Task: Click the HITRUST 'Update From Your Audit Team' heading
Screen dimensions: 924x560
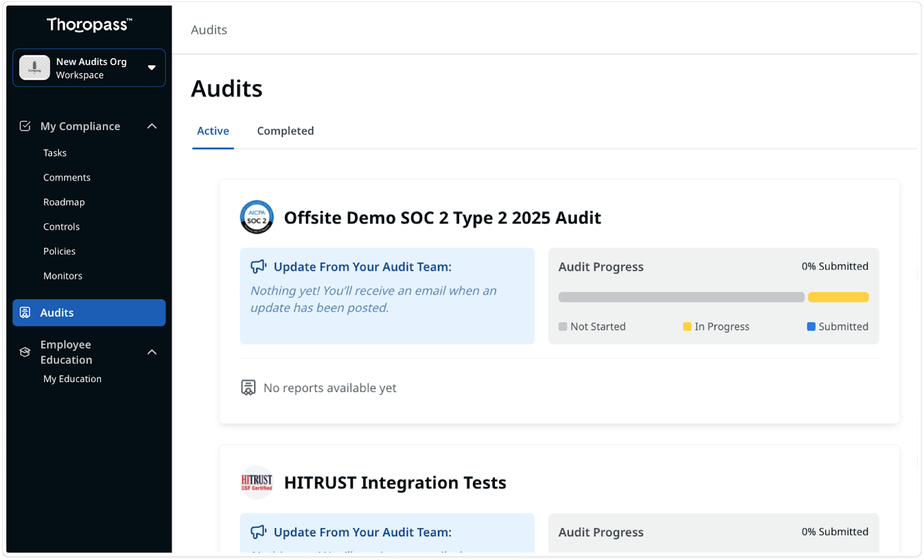Action: click(x=363, y=532)
